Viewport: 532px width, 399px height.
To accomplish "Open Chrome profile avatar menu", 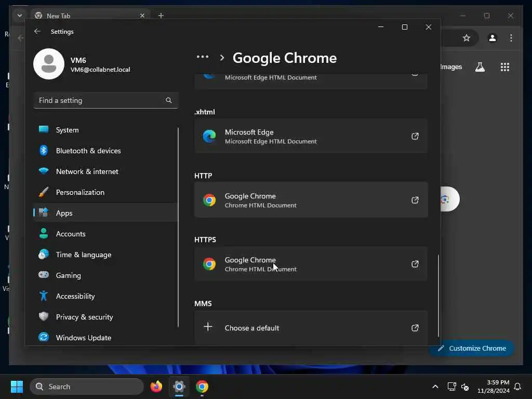I will [x=493, y=37].
